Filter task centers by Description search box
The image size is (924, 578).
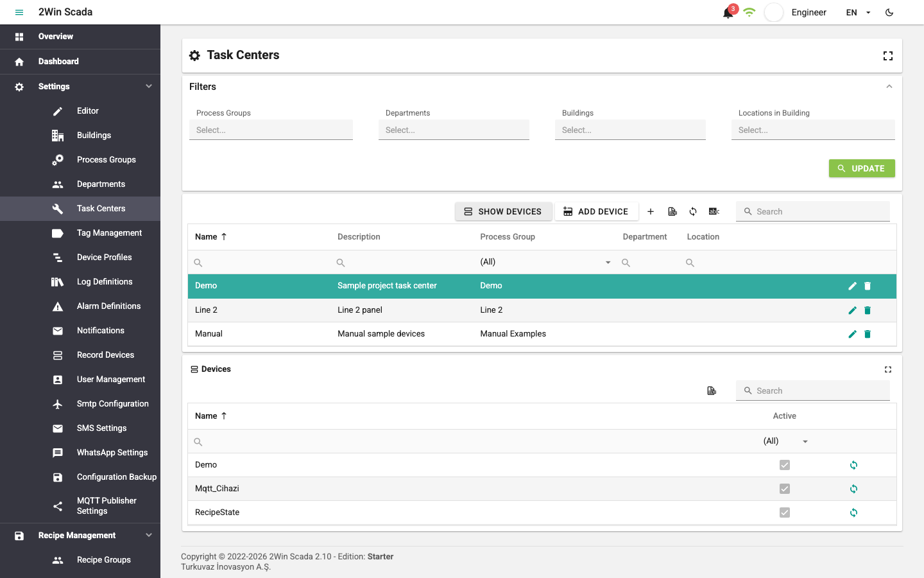[x=402, y=263]
